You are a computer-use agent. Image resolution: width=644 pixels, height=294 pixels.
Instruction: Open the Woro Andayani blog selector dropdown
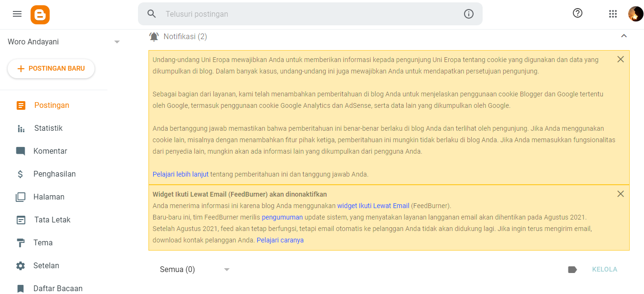coord(63,42)
